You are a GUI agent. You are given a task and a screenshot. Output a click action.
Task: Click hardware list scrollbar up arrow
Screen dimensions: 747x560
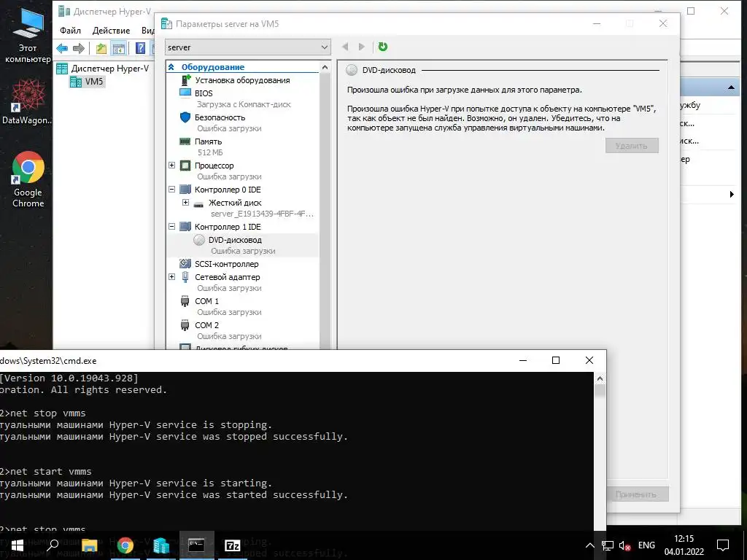(325, 68)
